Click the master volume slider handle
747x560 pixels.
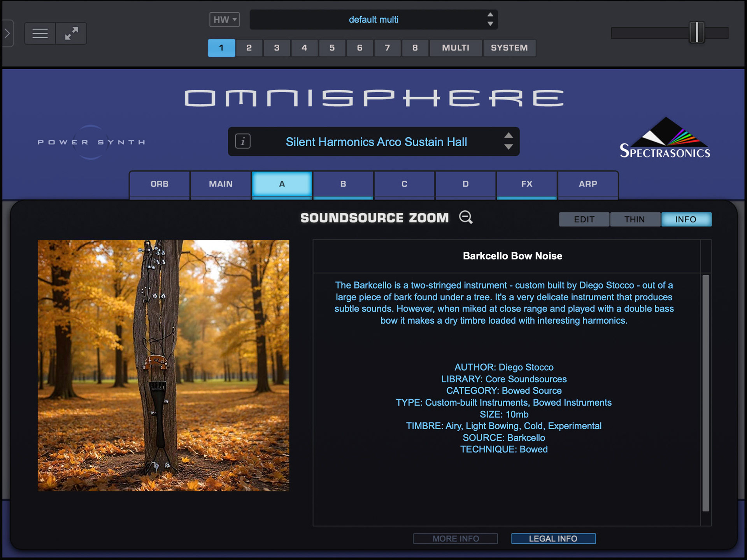(x=696, y=33)
